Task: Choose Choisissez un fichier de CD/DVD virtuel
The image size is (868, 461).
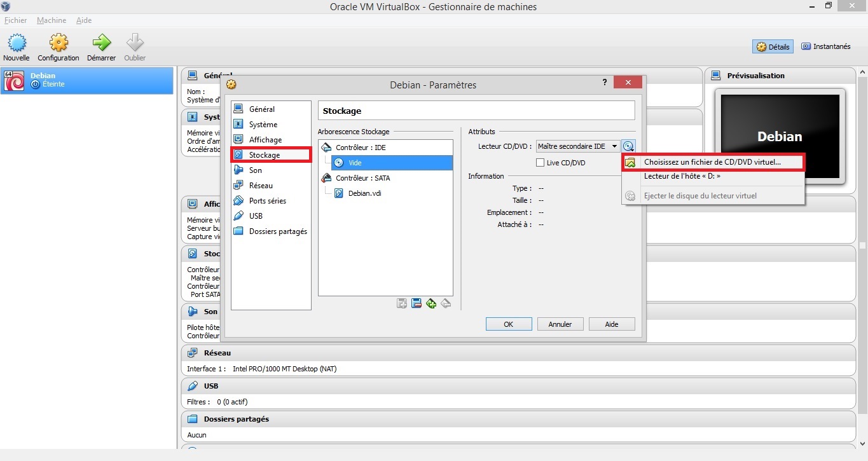Action: click(x=713, y=162)
